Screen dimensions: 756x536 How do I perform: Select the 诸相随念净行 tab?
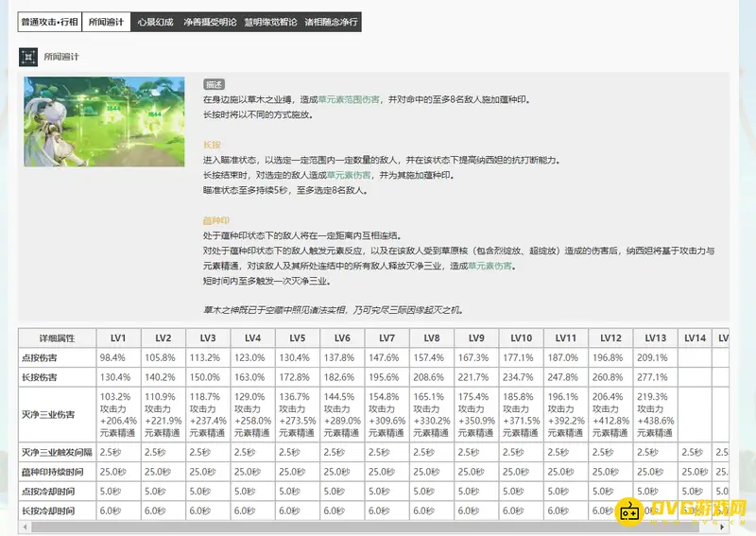[330, 22]
